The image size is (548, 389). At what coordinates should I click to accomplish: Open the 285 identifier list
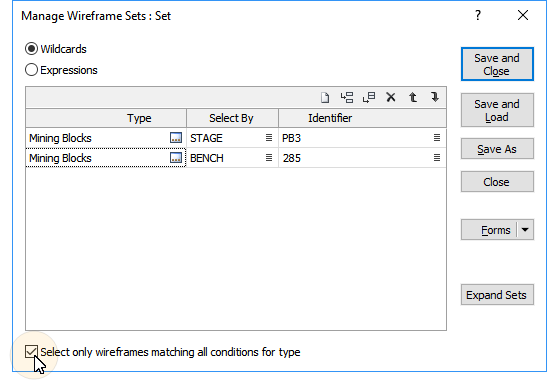pos(437,158)
